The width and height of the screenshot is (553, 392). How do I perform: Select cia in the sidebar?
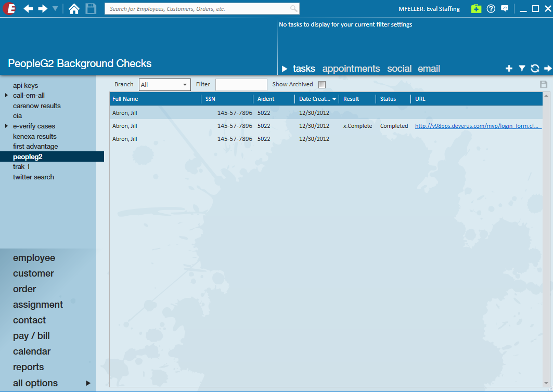(x=17, y=116)
